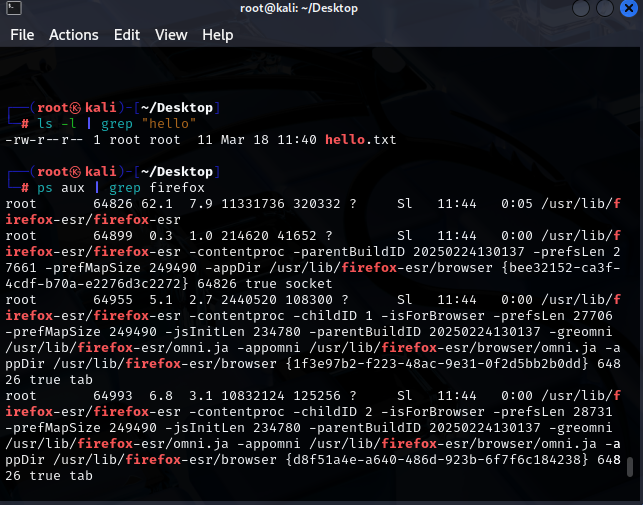This screenshot has width=643, height=505.
Task: Click the time 0:05 in the first process row
Action: [x=517, y=204]
